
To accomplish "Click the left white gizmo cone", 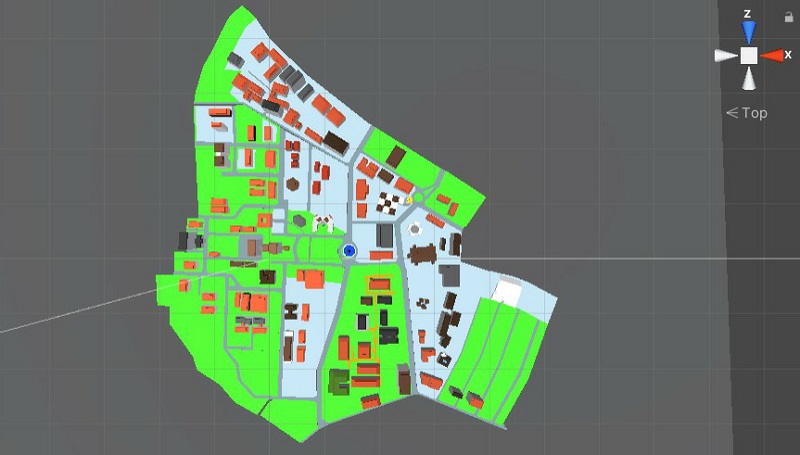I will pyautogui.click(x=726, y=56).
